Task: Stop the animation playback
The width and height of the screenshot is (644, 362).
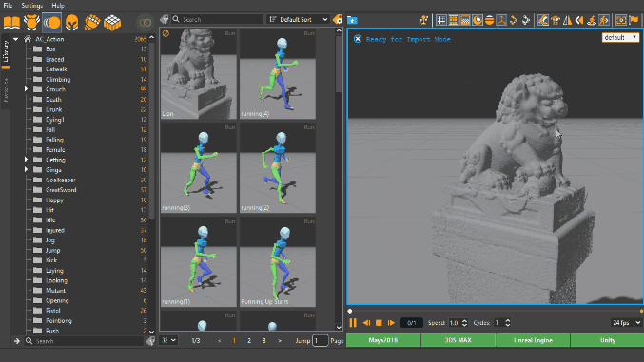Action: pos(379,323)
